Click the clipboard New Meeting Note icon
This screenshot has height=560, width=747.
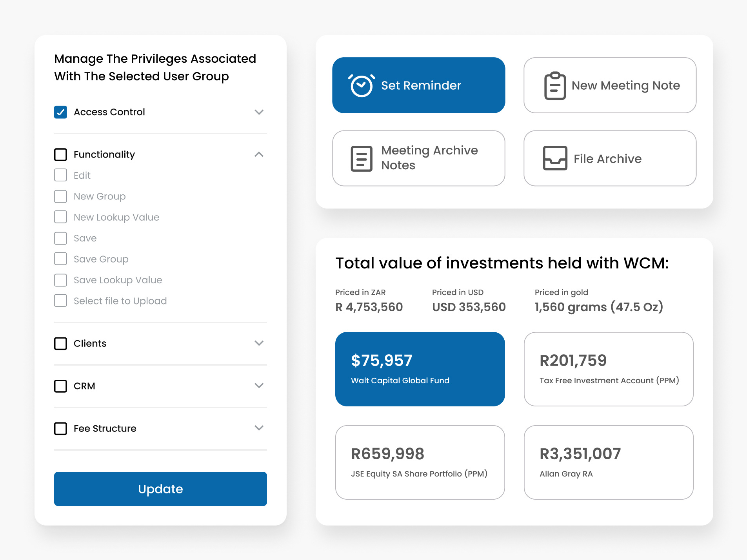click(555, 85)
